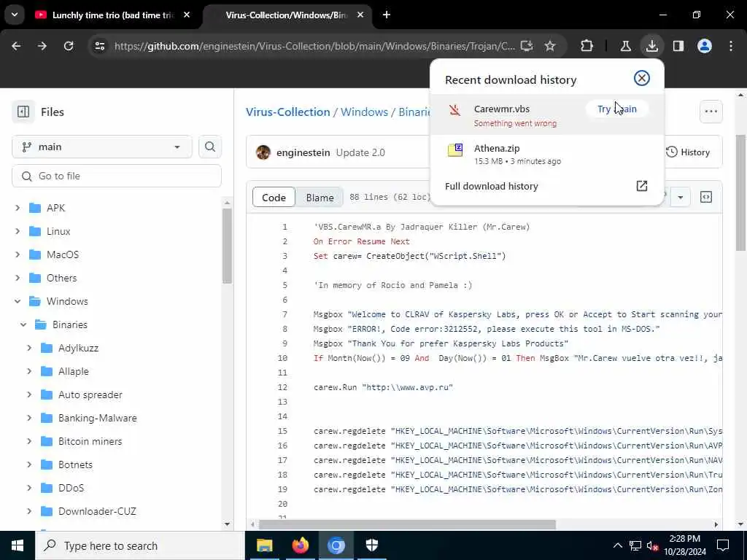Open the main branch dropdown
Image resolution: width=747 pixels, height=560 pixels.
tap(102, 147)
